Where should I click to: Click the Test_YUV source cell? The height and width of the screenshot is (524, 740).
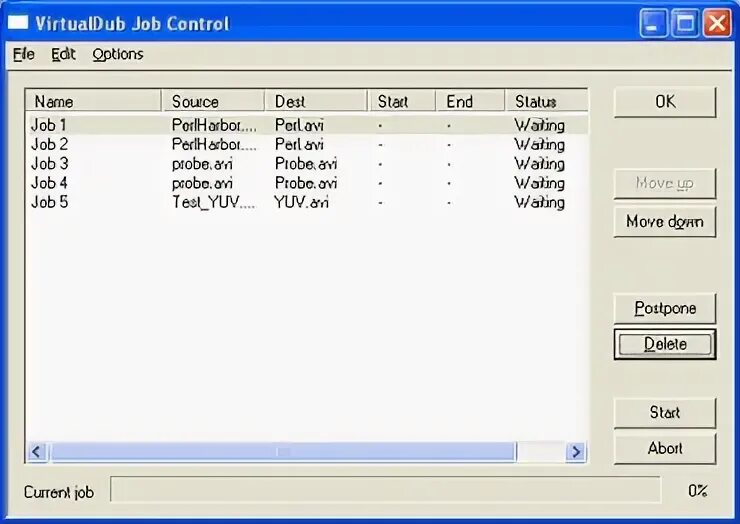coord(213,203)
